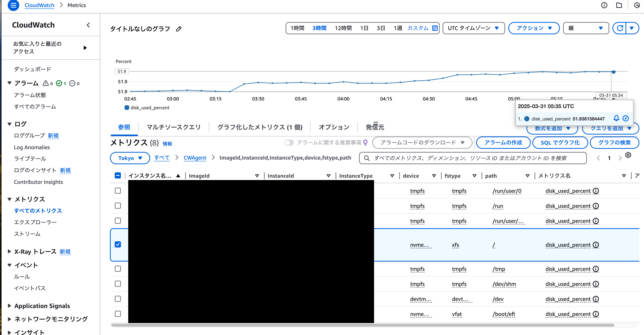View info for /tmp disk_used_percent metric
This screenshot has height=335, width=644.
point(596,269)
